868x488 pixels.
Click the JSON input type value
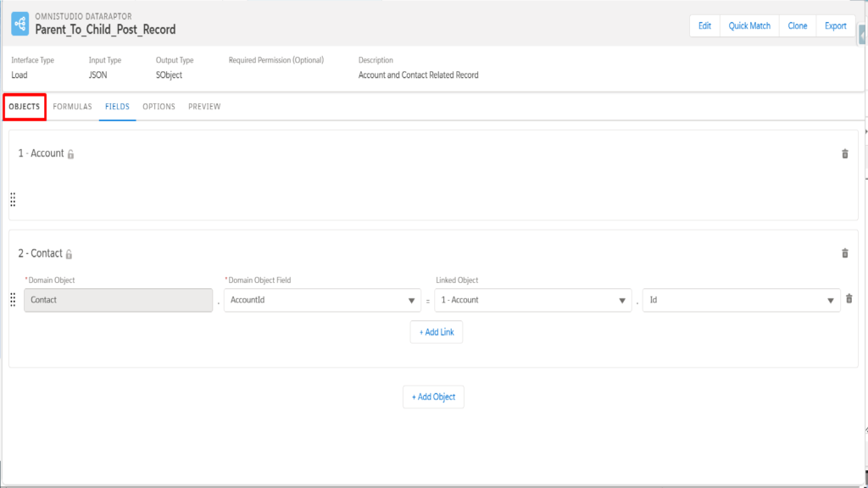click(x=98, y=75)
